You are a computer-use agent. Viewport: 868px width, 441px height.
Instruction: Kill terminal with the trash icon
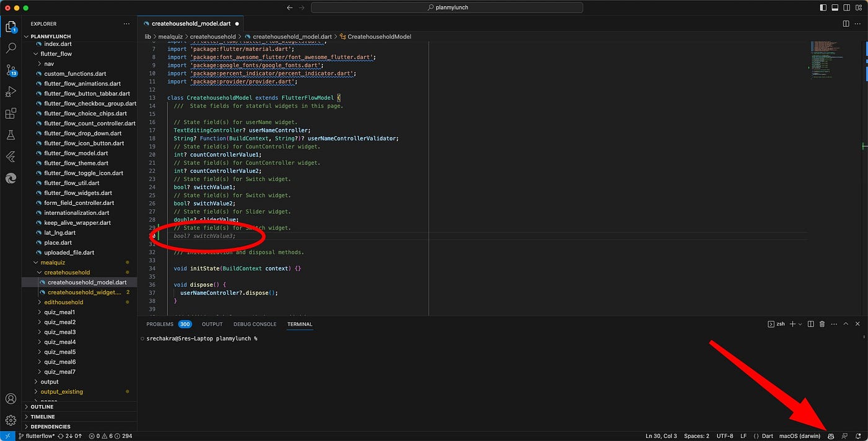822,324
